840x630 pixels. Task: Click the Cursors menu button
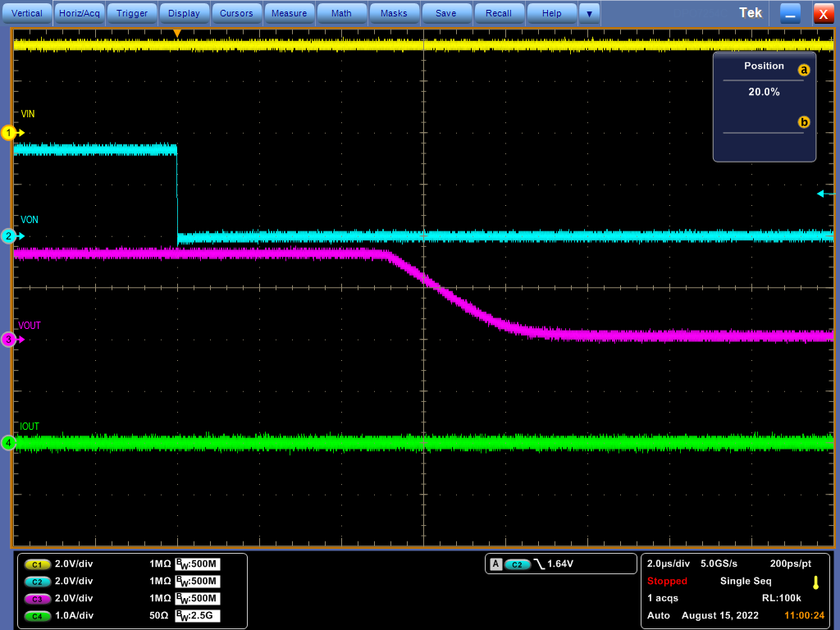pos(236,13)
